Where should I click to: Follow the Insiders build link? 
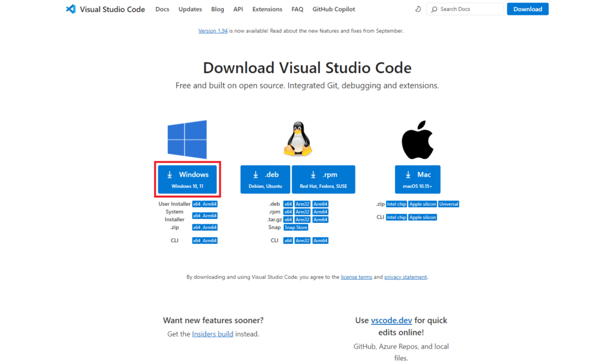coord(212,334)
